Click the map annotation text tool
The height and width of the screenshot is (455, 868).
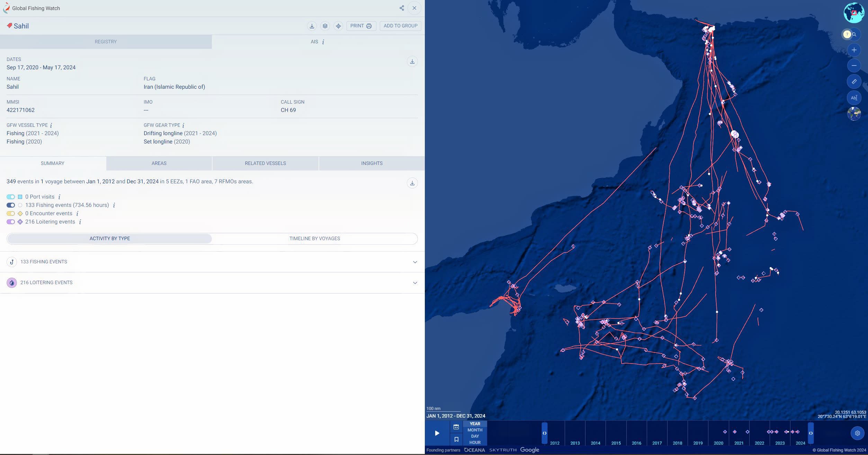coord(854,98)
